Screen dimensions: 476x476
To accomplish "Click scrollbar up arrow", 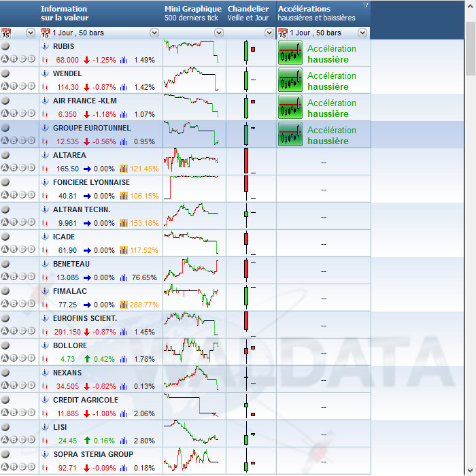I will (470, 7).
